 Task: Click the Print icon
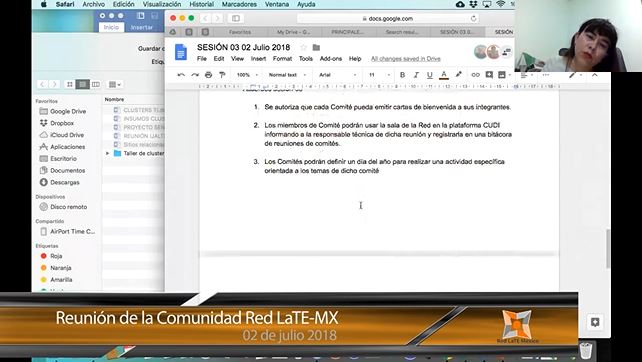coord(208,75)
